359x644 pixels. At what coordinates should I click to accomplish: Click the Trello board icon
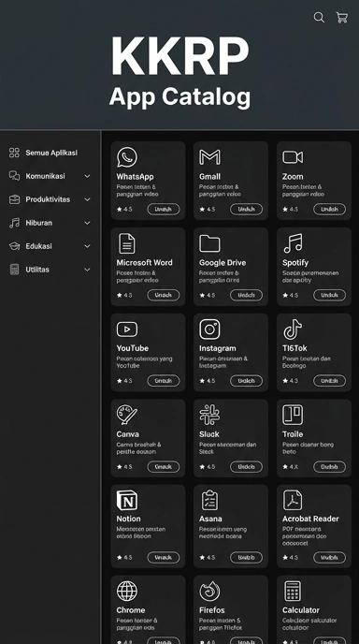pyautogui.click(x=293, y=415)
